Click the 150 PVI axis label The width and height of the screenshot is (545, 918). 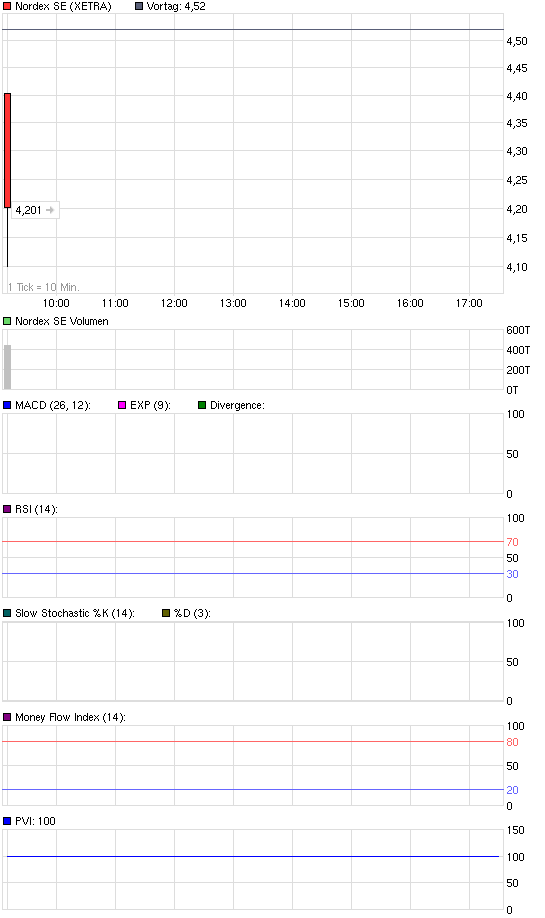coord(515,830)
